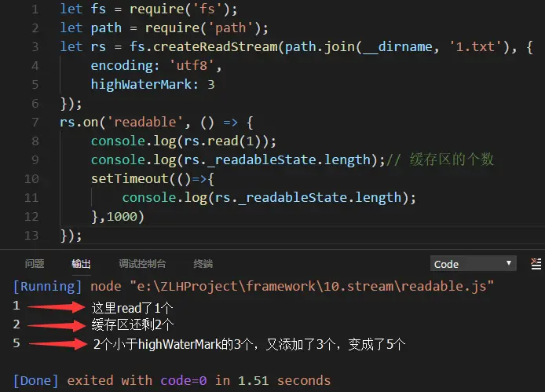Click setTimeout on line 10
Screen dimensions: 545x392
pyautogui.click(x=130, y=179)
